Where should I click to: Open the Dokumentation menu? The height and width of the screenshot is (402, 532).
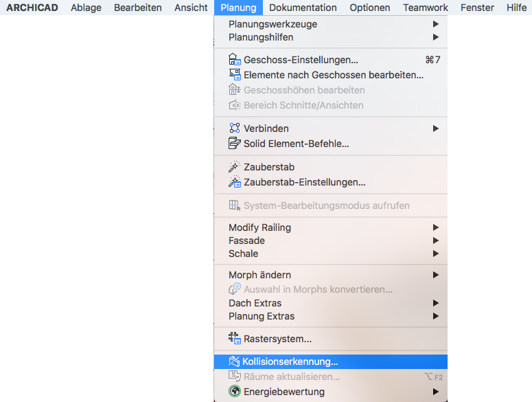[303, 8]
